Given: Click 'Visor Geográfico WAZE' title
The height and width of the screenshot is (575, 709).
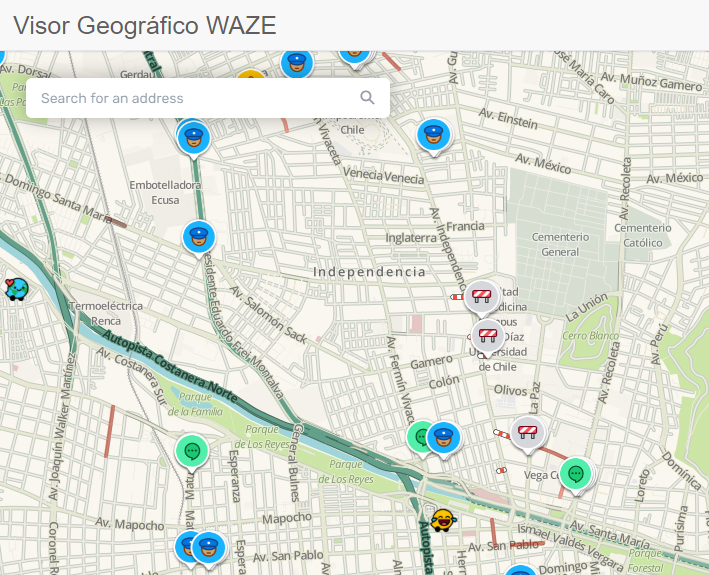Looking at the screenshot, I should tap(145, 25).
